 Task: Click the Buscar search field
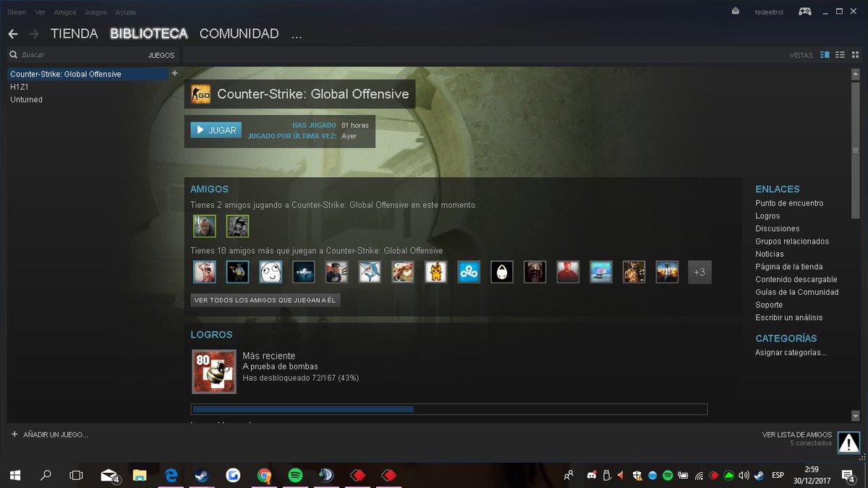[x=80, y=55]
